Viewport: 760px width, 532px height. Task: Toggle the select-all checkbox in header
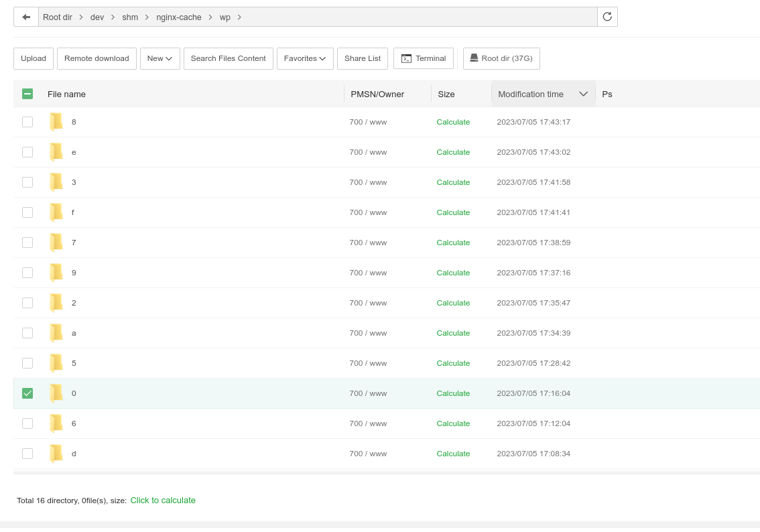[x=27, y=94]
